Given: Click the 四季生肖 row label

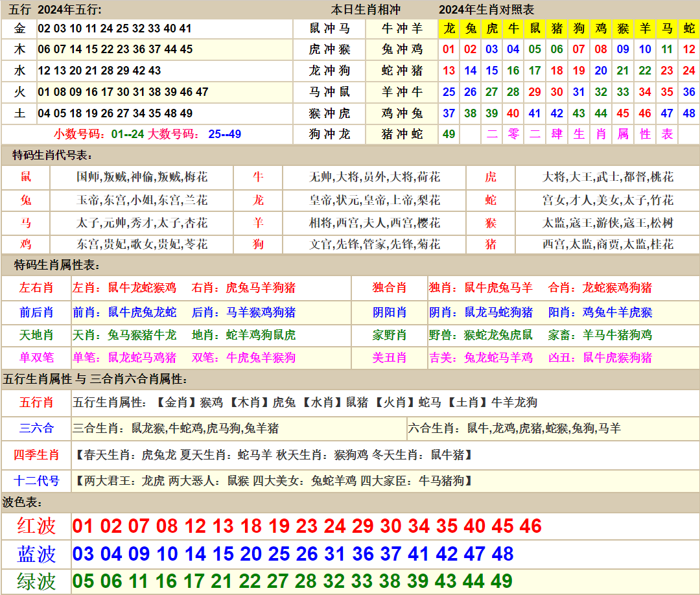Looking at the screenshot, I should [x=36, y=455].
